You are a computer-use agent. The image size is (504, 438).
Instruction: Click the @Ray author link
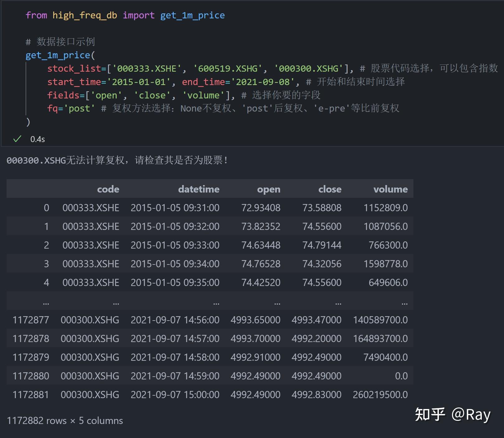tap(471, 415)
